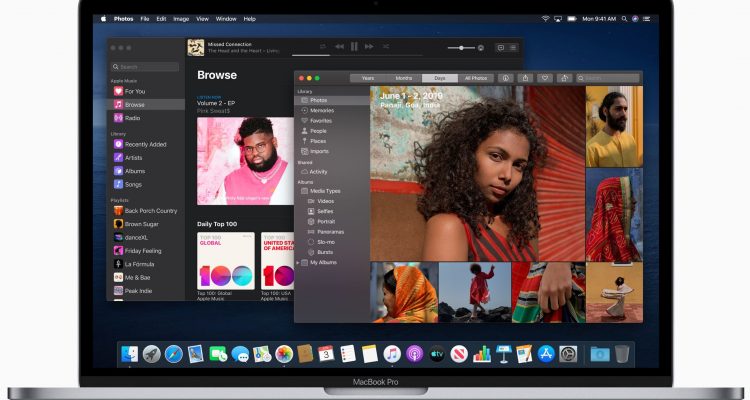750x400 pixels.
Task: Open Messages in the Dock
Action: 240,354
